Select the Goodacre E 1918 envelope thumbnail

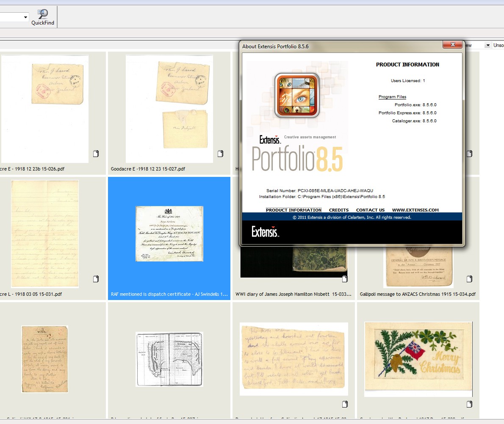169,108
